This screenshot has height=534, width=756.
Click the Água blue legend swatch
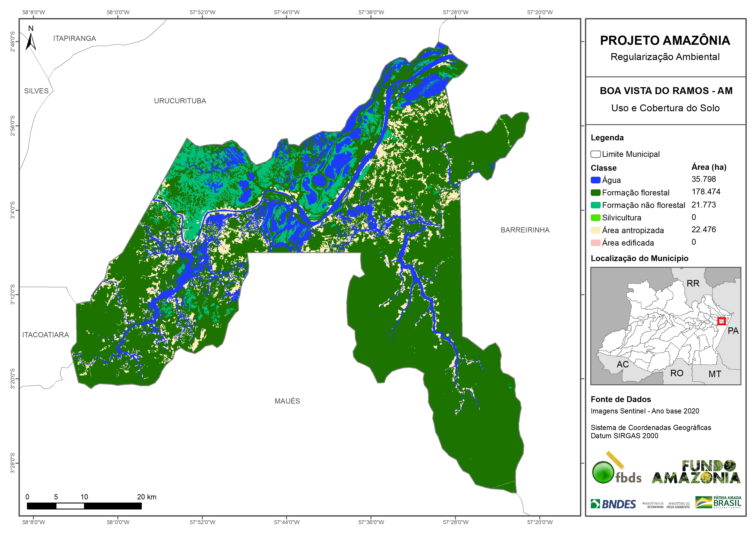pos(595,180)
